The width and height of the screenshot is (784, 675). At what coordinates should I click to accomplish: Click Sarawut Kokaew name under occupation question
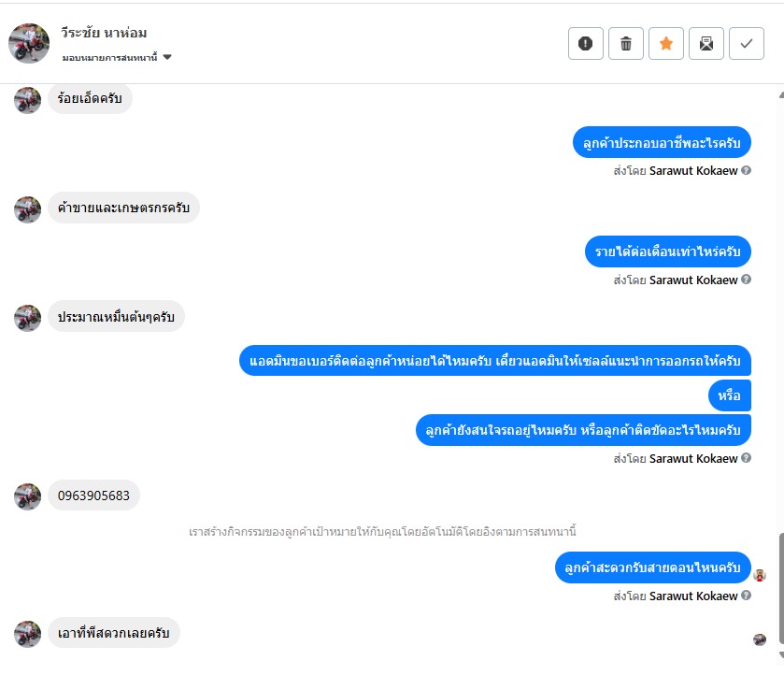coord(693,171)
